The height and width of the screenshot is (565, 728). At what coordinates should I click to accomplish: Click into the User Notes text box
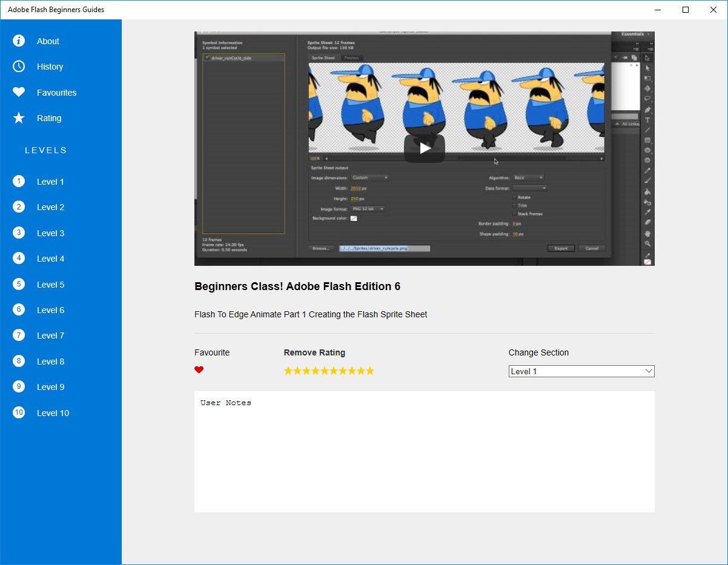(425, 452)
